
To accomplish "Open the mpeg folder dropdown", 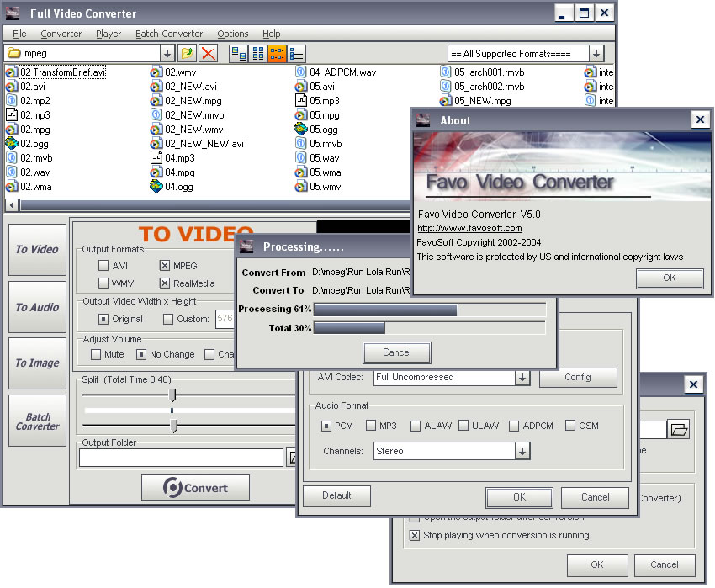I will pyautogui.click(x=167, y=53).
